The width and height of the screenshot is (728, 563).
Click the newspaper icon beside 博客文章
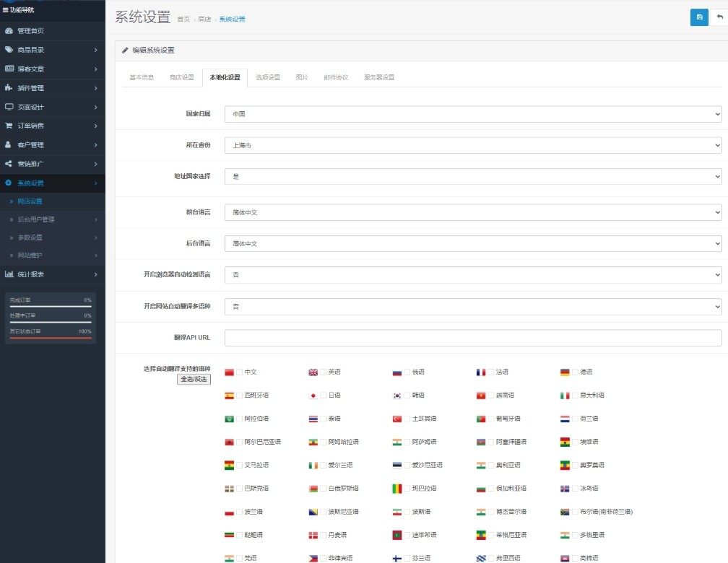[9, 69]
